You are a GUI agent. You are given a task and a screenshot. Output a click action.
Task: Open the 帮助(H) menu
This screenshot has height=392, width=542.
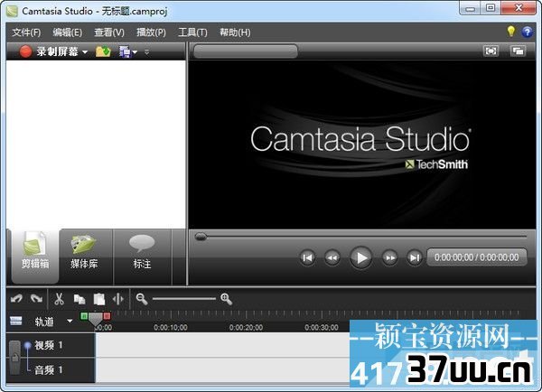235,33
